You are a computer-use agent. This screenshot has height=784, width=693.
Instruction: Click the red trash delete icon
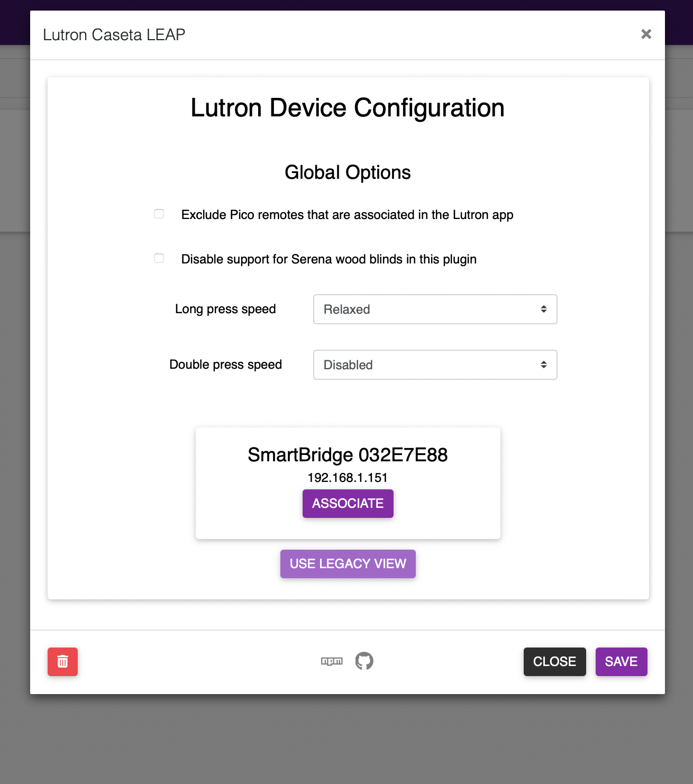click(x=62, y=661)
